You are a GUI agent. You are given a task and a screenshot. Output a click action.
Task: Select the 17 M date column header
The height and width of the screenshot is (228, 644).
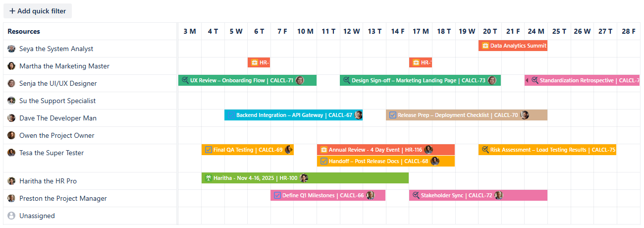click(421, 31)
